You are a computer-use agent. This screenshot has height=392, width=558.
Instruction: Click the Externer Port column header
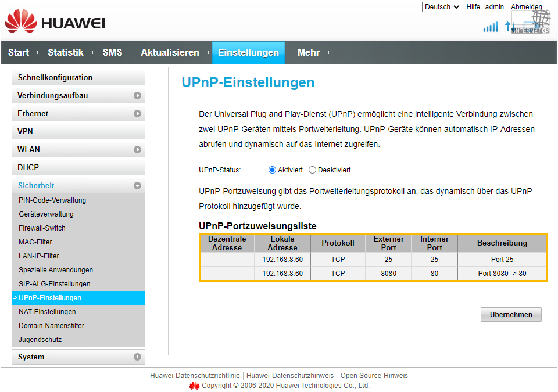point(389,243)
